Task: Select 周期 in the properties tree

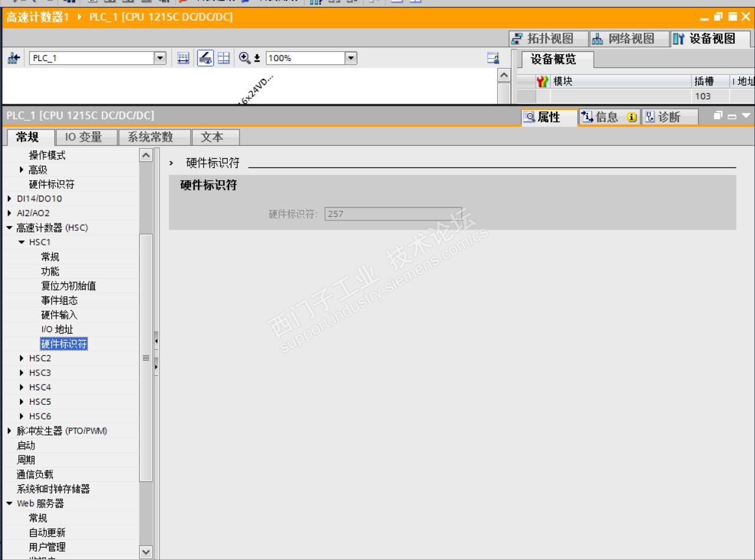Action: (26, 460)
